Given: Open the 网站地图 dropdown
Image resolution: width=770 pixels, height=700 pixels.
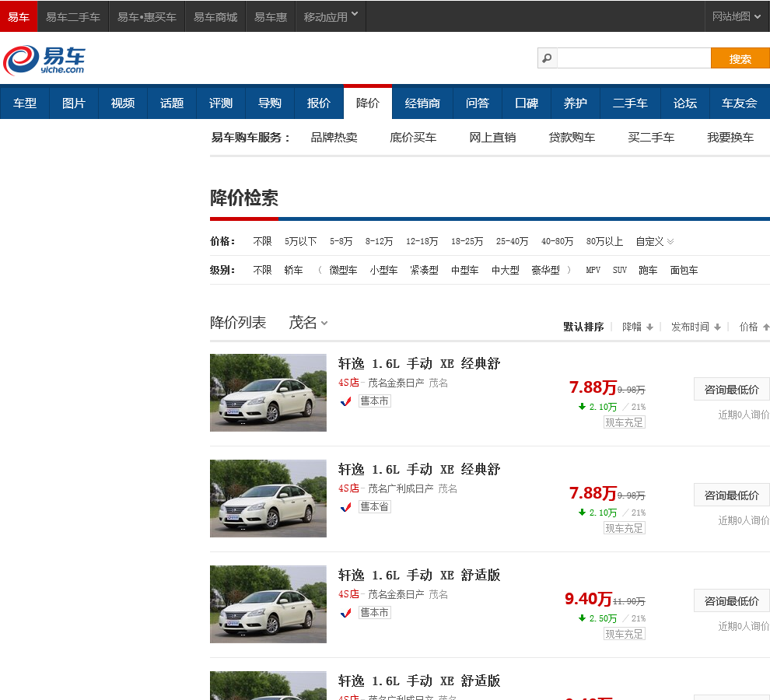Looking at the screenshot, I should tap(737, 16).
